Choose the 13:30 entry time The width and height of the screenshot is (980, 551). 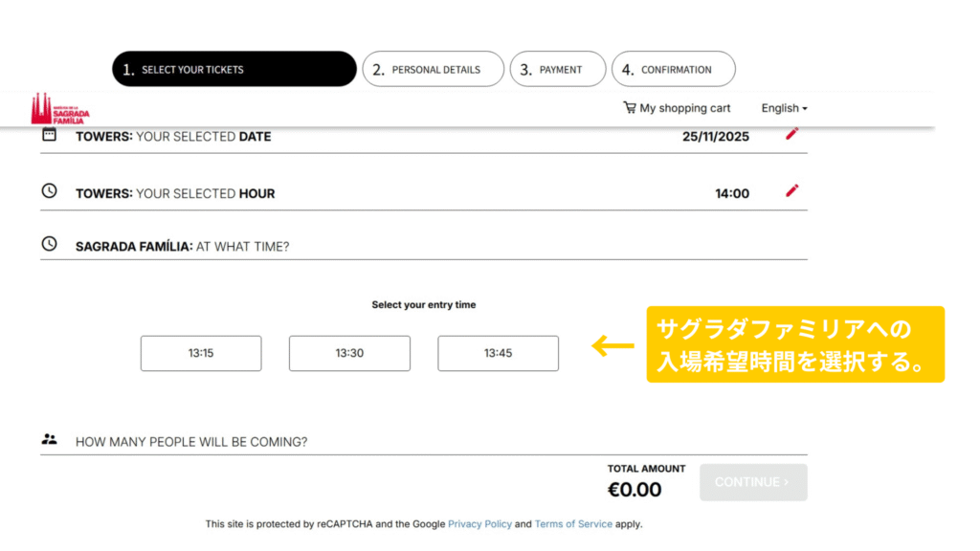click(x=349, y=353)
